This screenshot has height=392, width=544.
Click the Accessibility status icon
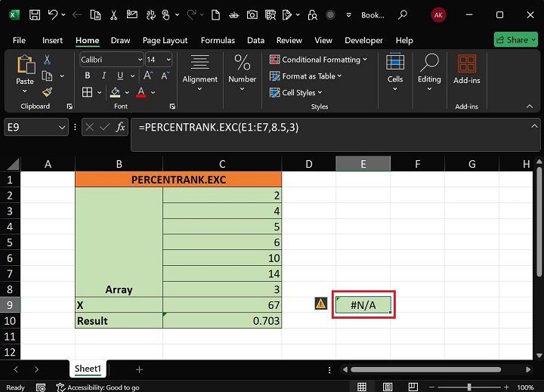pyautogui.click(x=60, y=387)
